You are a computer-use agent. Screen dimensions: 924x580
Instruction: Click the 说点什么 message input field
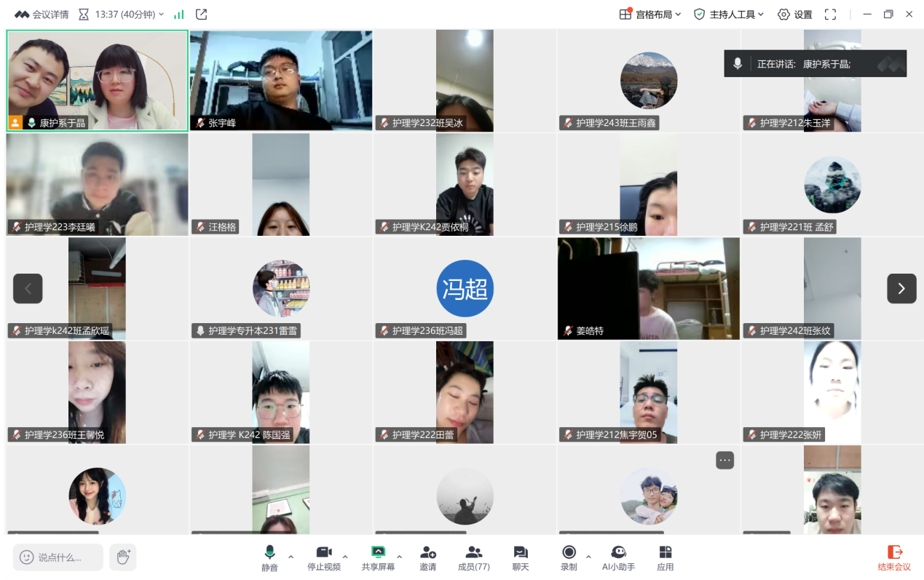(58, 557)
